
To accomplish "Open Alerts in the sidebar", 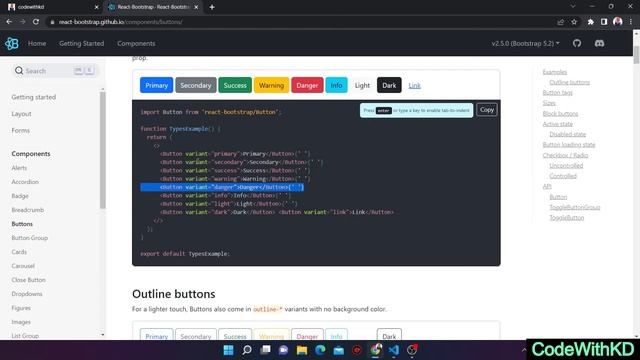I will (x=19, y=168).
